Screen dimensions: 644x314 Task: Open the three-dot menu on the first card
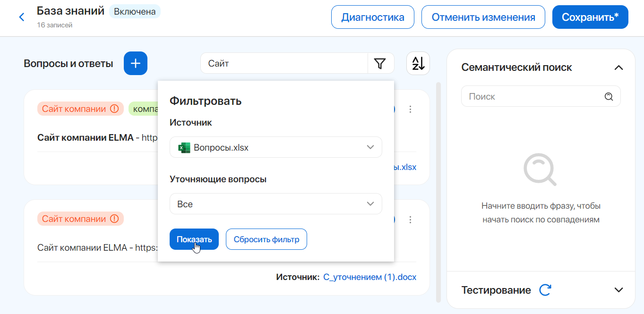(410, 109)
